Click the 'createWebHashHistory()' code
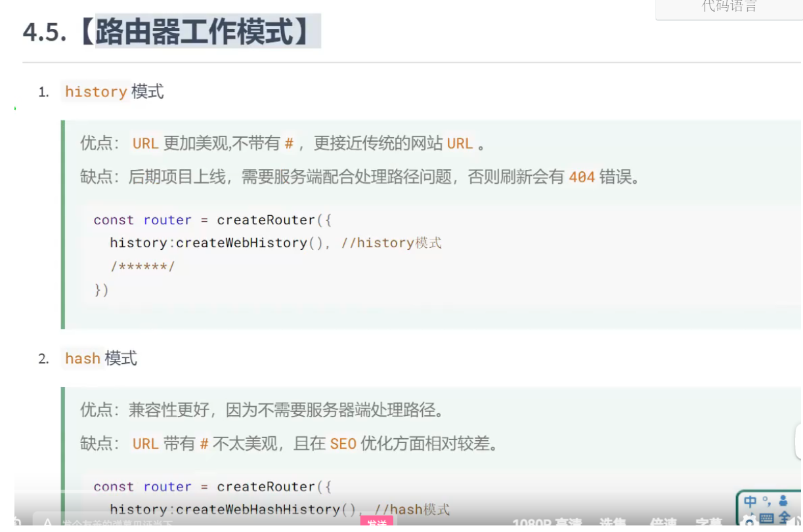The width and height of the screenshot is (803, 532). click(267, 509)
